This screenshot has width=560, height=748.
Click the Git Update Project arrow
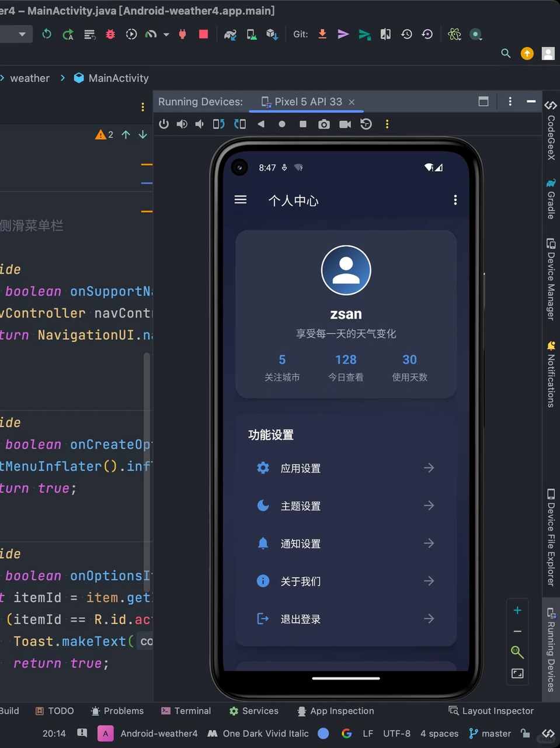(x=322, y=34)
